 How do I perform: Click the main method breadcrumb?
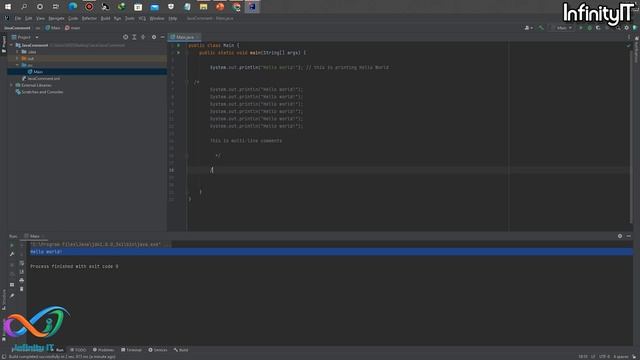[73, 28]
